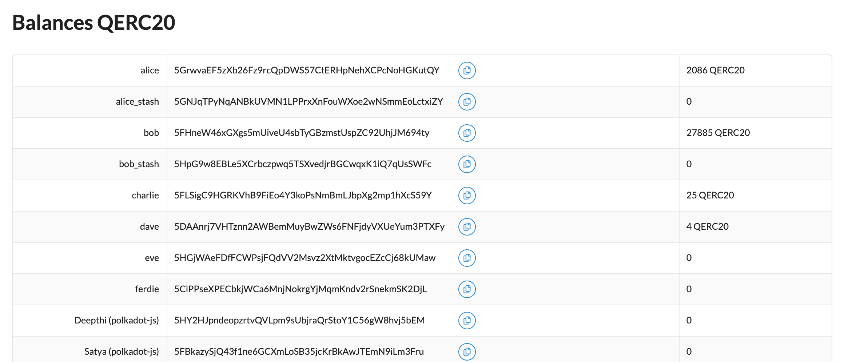Screen dimensions: 868x362
Task: Click copy icon in bob's row
Action: [467, 133]
